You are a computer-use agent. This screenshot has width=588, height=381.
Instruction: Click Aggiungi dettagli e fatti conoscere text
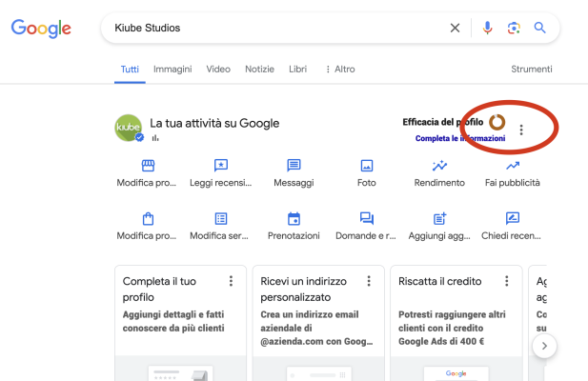173,321
